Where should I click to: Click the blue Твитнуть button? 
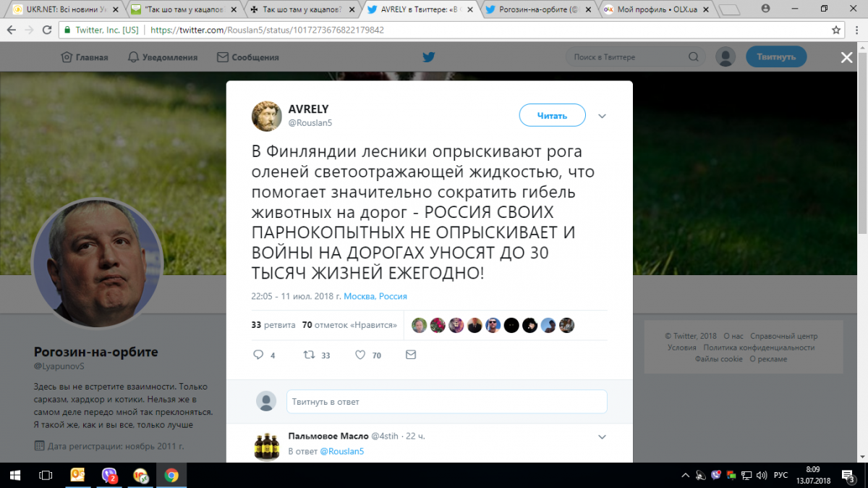click(776, 57)
